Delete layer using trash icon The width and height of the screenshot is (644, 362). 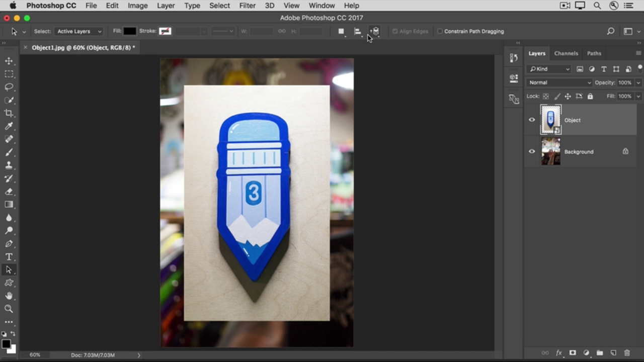627,353
